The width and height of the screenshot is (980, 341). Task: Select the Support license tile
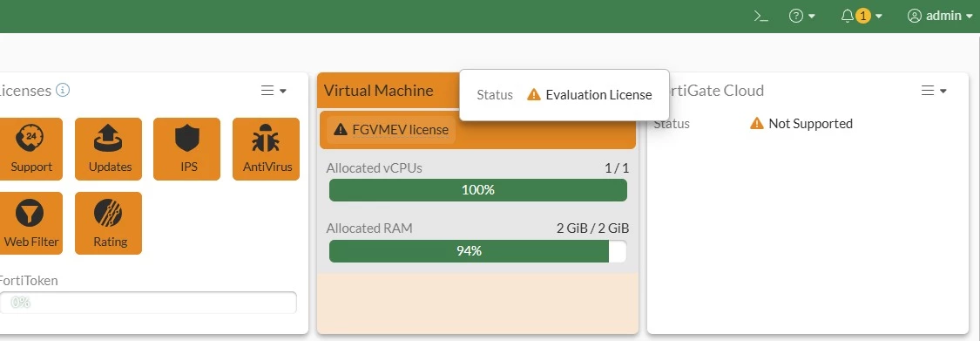point(31,149)
